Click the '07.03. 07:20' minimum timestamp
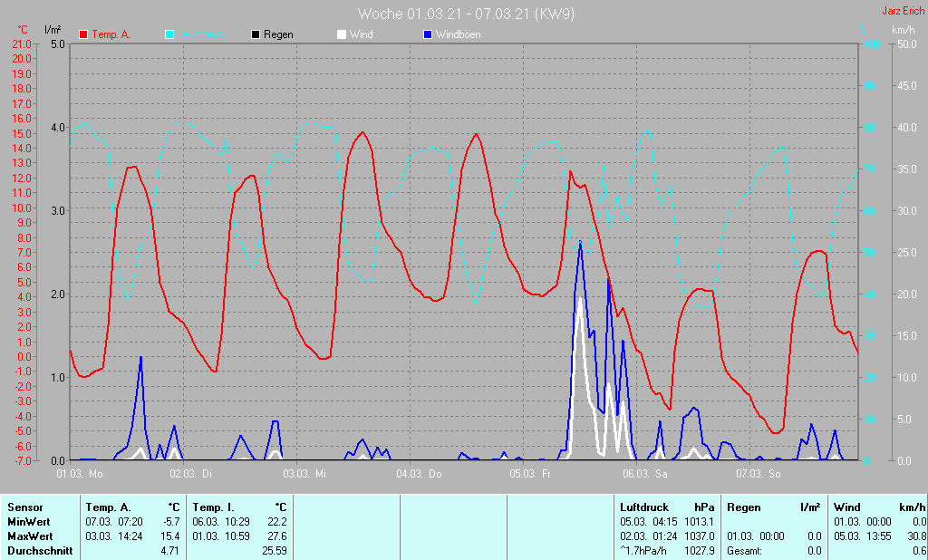 coord(114,522)
